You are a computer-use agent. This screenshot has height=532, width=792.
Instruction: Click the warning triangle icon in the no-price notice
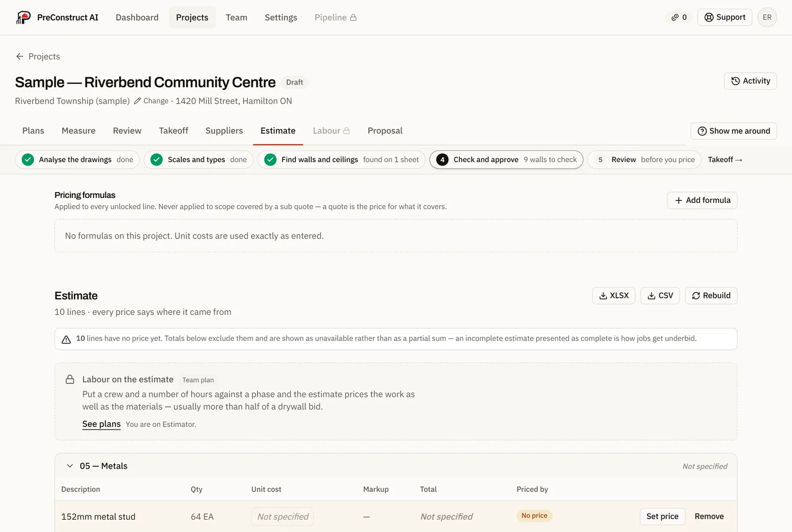(66, 339)
